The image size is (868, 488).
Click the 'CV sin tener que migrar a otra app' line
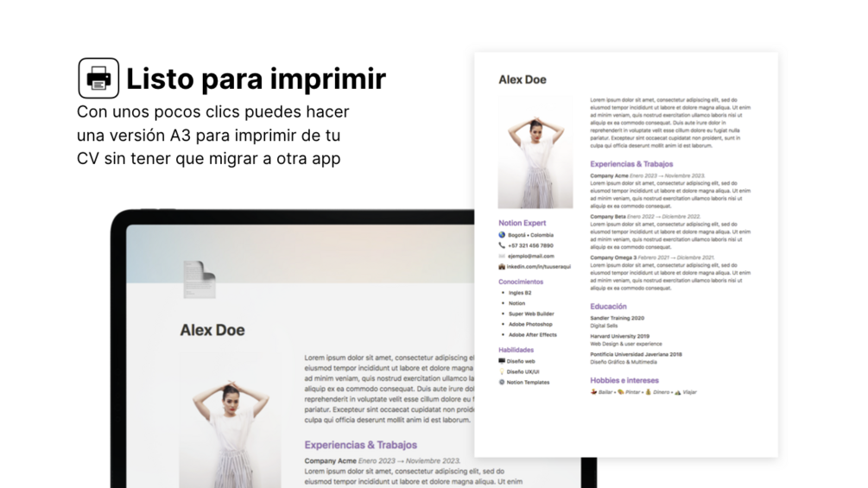(209, 158)
